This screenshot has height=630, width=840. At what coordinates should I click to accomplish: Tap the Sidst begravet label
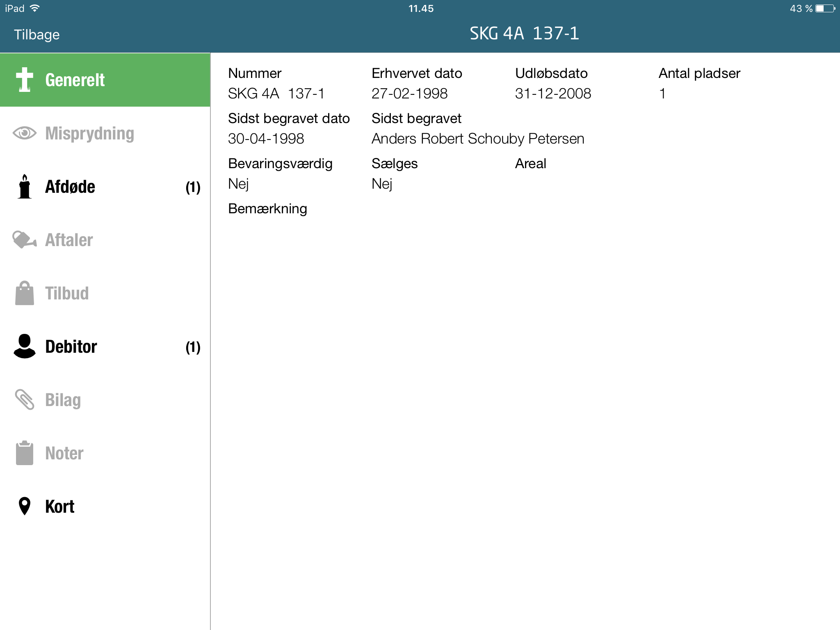[416, 118]
